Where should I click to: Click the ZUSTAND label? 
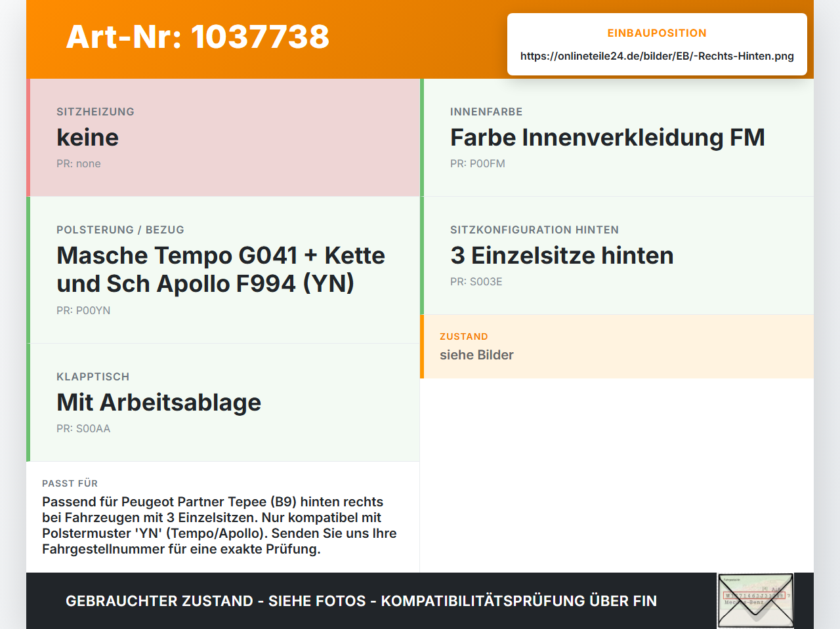[464, 336]
